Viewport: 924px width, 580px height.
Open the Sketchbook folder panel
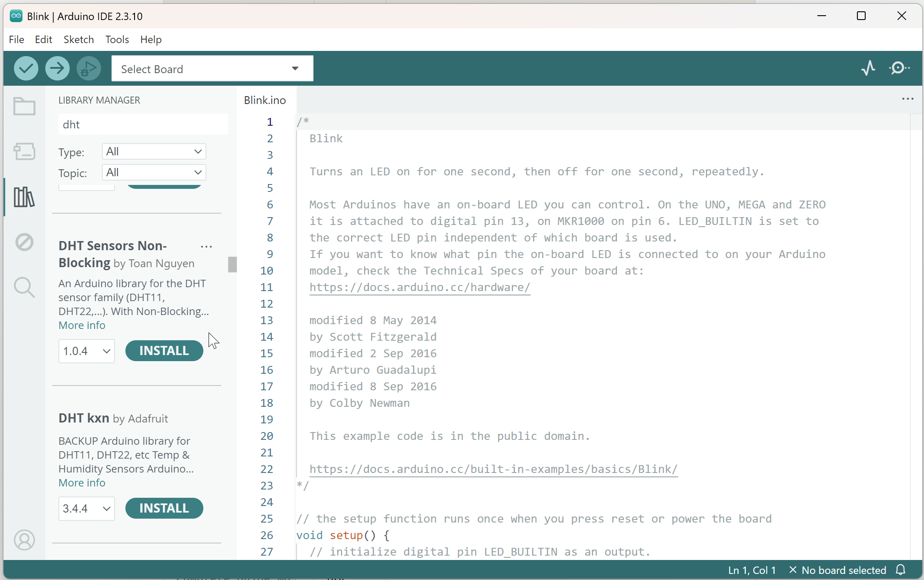point(24,106)
